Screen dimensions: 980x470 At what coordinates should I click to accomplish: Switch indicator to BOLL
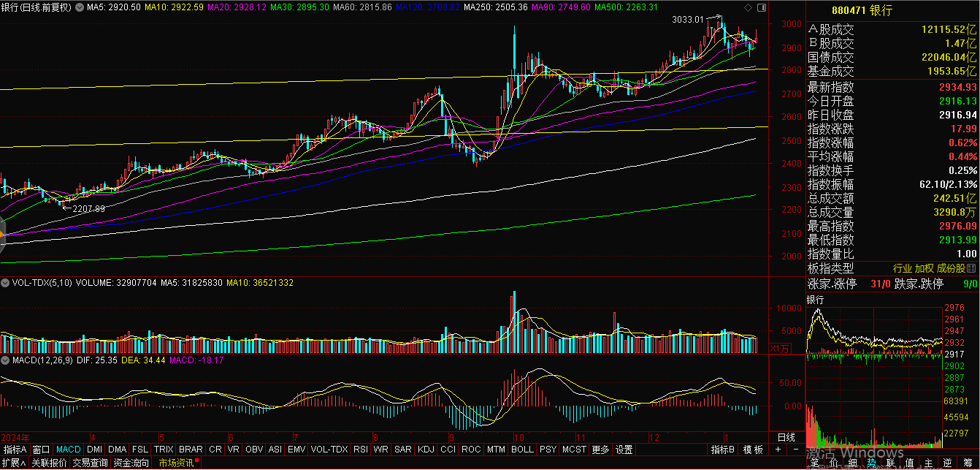pyautogui.click(x=522, y=449)
